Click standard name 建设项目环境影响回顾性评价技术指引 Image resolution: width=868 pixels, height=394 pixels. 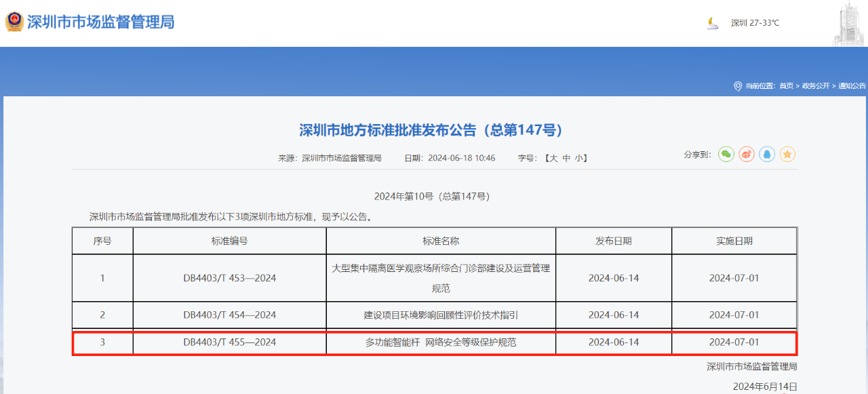point(441,315)
